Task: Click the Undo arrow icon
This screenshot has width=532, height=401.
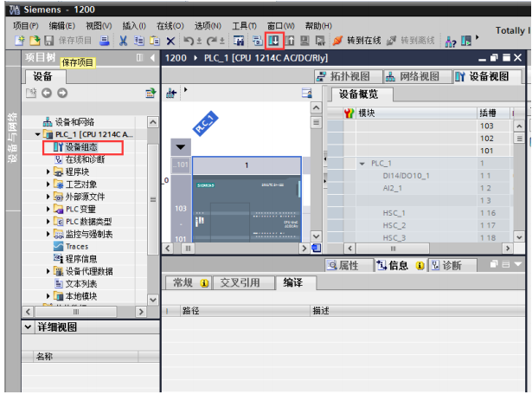Action: (x=189, y=41)
